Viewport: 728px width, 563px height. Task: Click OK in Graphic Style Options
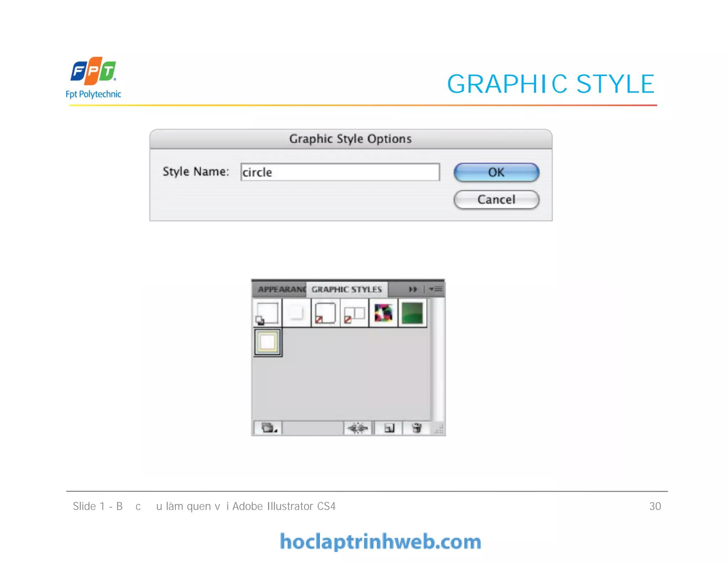coord(496,172)
